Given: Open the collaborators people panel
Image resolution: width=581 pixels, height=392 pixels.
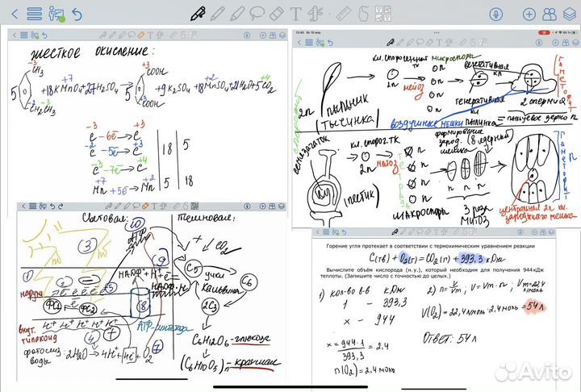Looking at the screenshot, I should point(549,14).
